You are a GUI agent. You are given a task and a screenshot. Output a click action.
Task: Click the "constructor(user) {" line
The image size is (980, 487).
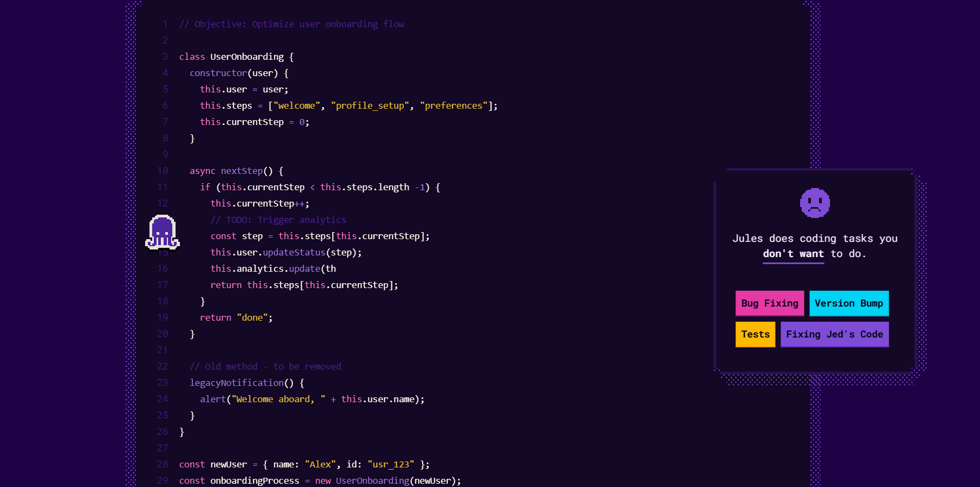239,73
